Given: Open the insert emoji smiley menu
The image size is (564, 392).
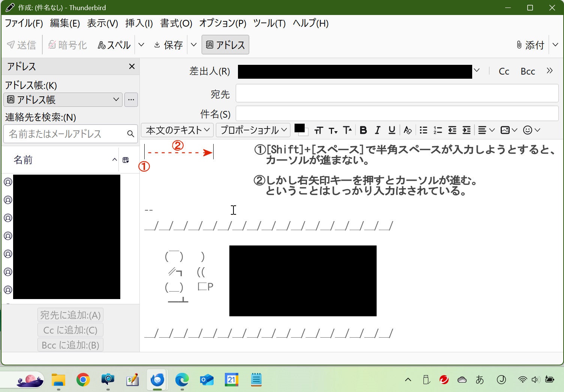Looking at the screenshot, I should click(531, 130).
